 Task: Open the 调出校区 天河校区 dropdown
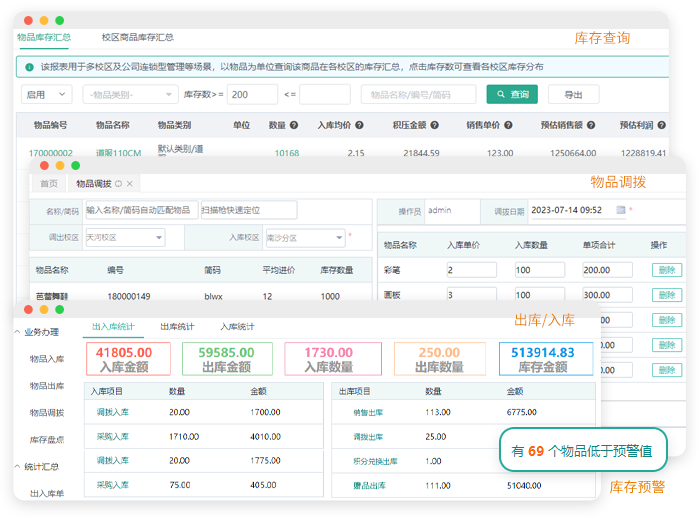(125, 238)
